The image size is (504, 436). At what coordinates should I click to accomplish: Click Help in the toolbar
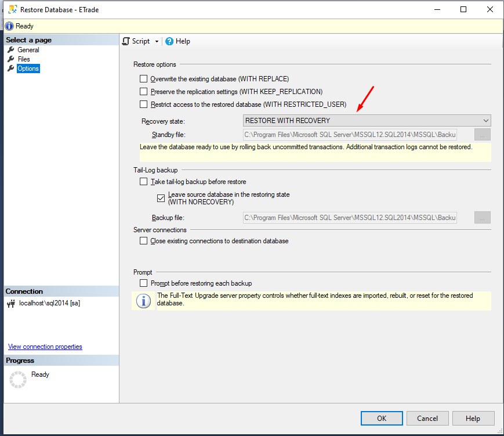tap(177, 41)
